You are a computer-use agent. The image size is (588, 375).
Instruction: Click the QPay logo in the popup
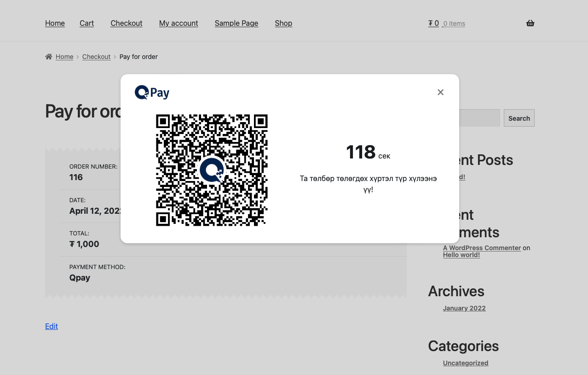(152, 93)
